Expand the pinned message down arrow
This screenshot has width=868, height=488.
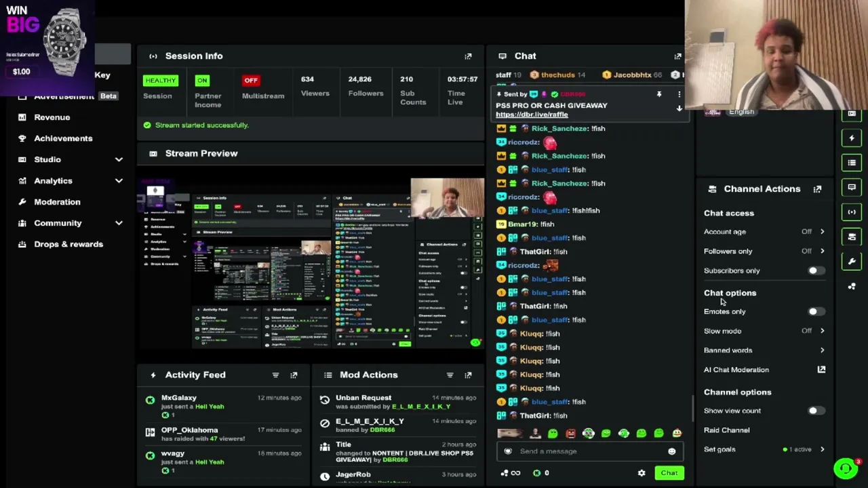pyautogui.click(x=679, y=108)
